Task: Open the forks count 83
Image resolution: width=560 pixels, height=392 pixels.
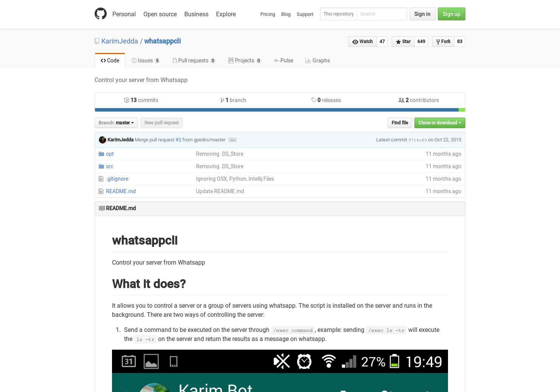Action: coord(460,42)
